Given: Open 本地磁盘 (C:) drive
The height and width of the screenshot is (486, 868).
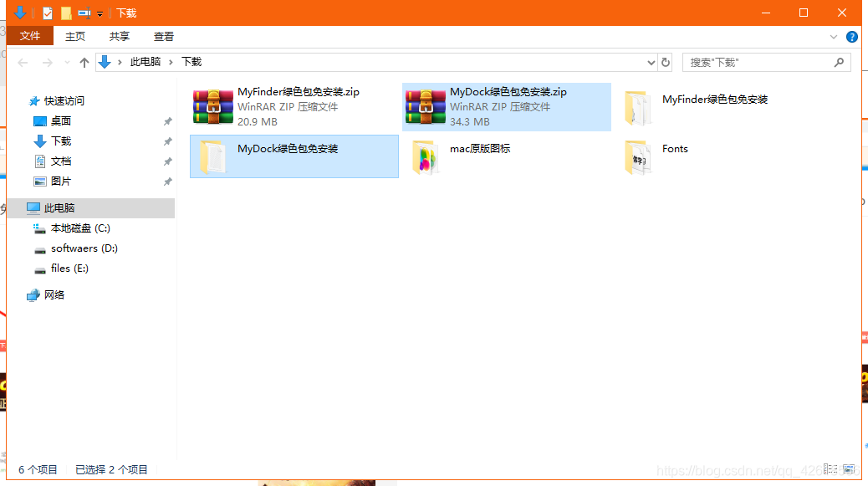Looking at the screenshot, I should click(x=80, y=228).
